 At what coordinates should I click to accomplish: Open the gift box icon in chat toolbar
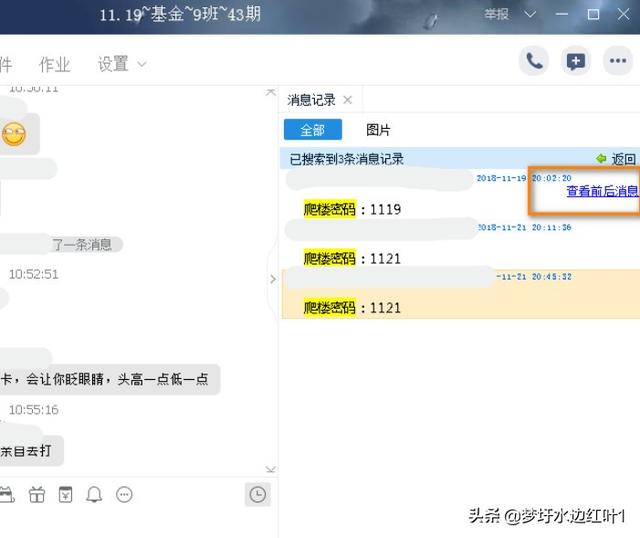[x=37, y=494]
